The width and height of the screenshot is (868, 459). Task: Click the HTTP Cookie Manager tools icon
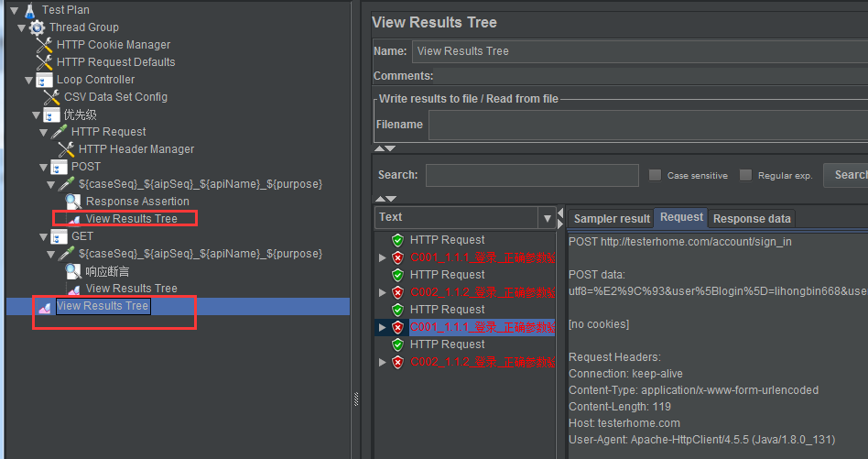44,45
